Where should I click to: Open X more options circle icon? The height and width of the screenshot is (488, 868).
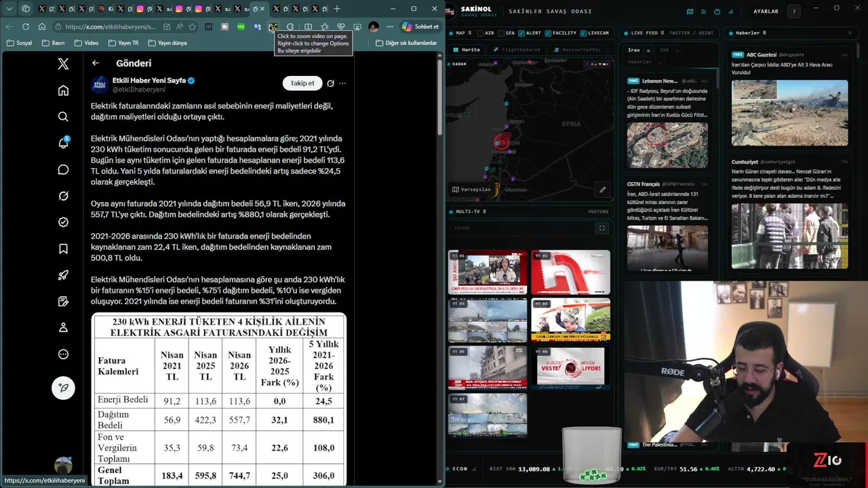(63, 354)
